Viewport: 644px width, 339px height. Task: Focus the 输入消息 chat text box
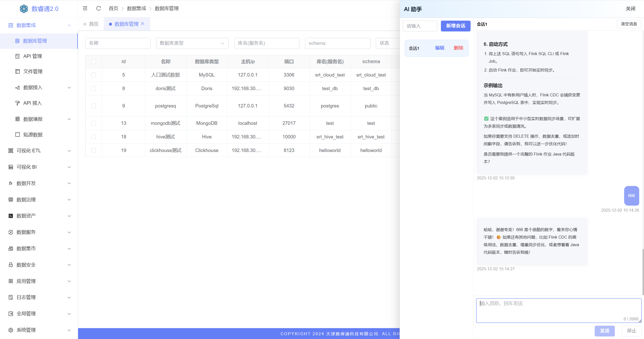point(558,310)
